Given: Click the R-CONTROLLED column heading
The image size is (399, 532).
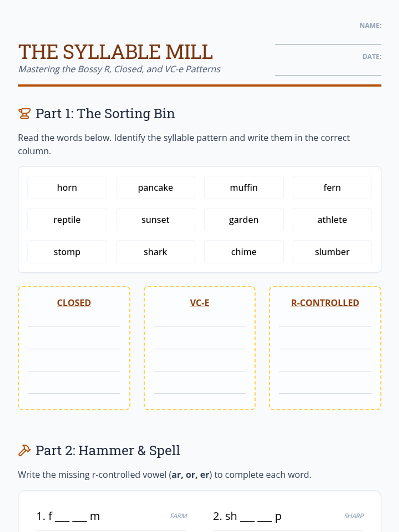Looking at the screenshot, I should click(325, 303).
